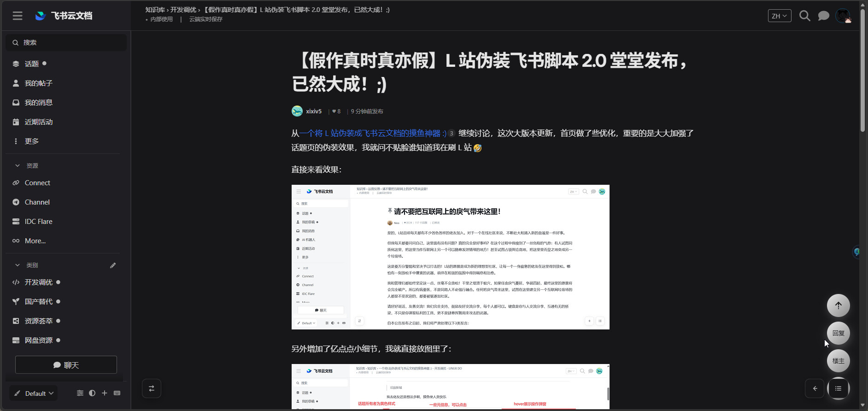Open the 一个将 L 站伪装成飞书云文档的摸鱼神器 link
This screenshot has height=411, width=868.
373,133
